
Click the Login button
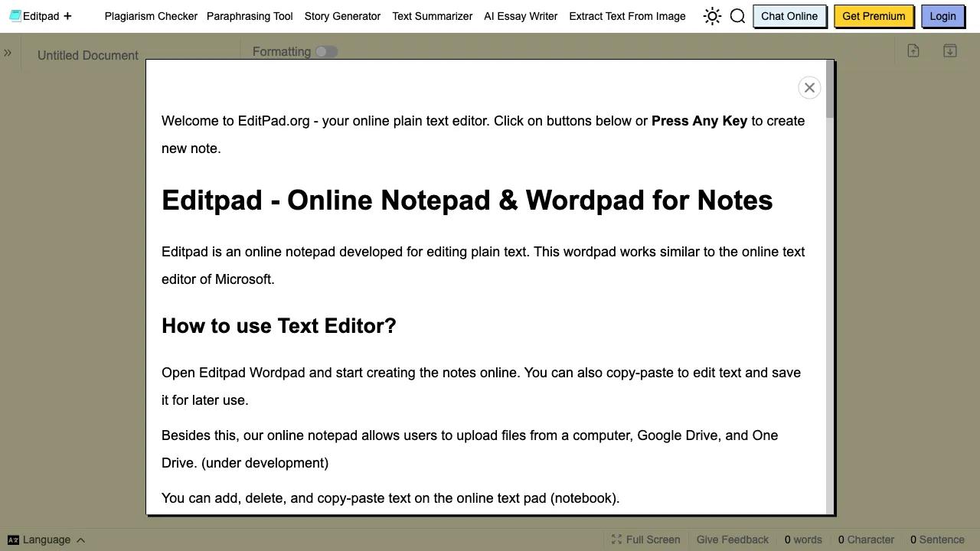pyautogui.click(x=942, y=16)
